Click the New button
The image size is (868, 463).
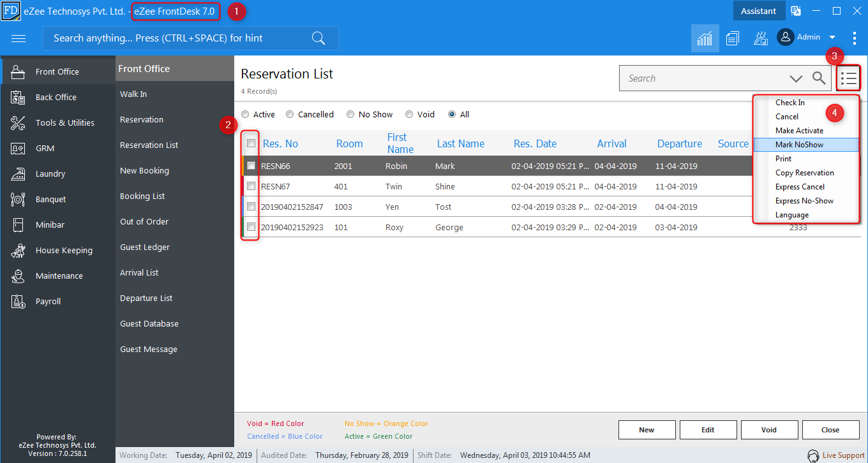647,430
